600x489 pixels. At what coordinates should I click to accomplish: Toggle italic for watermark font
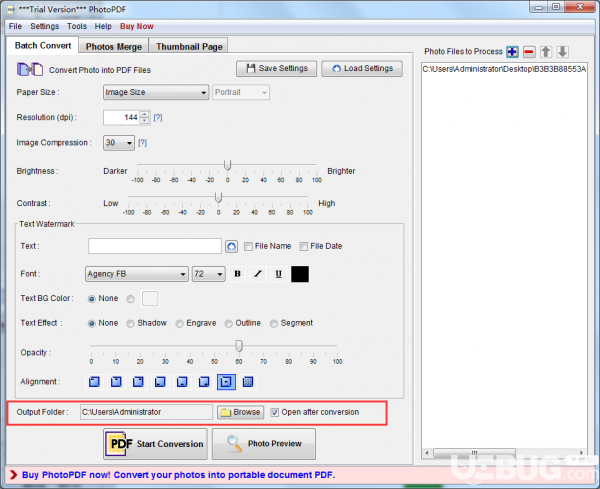click(258, 274)
